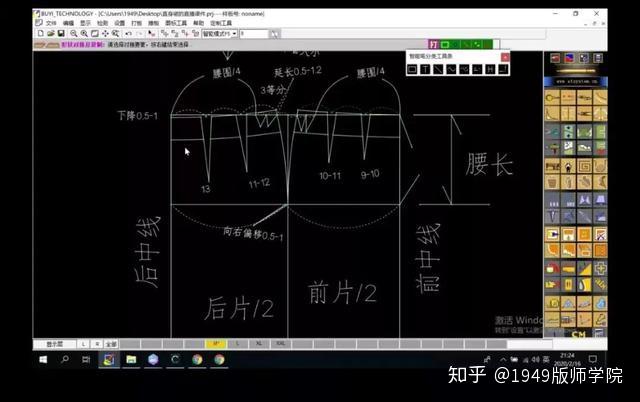Image resolution: width=640 pixels, height=402 pixels.
Task: Open the 文件 menu
Action: point(51,23)
